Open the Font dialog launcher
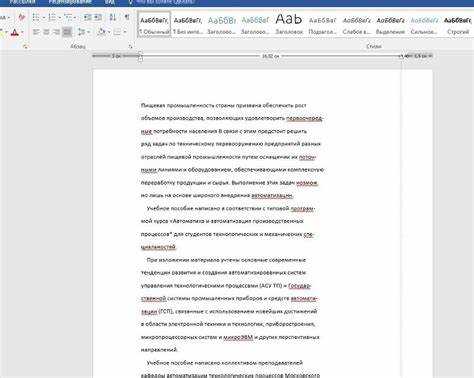474x378 pixels. click(x=25, y=47)
